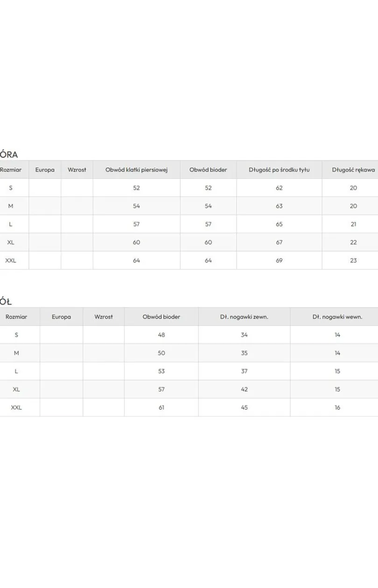Click the XXL row label in upper table
The image size is (378, 588).
(11, 260)
